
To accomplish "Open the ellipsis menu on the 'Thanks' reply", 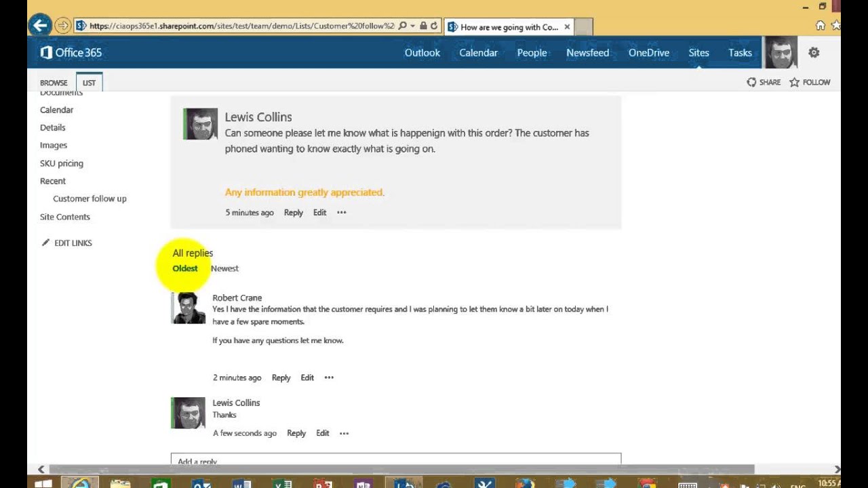I will click(344, 433).
